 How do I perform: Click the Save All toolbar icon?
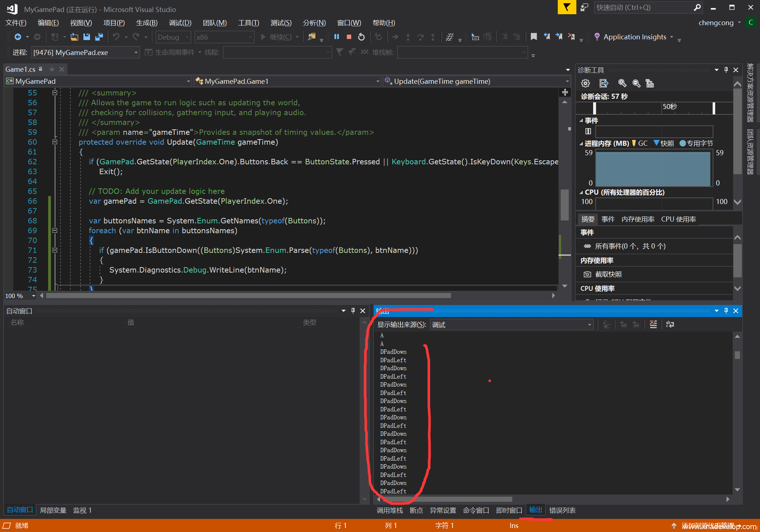point(99,37)
